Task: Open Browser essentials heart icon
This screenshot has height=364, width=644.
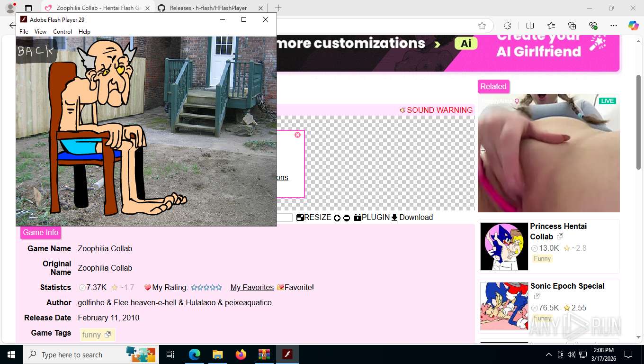Action: (x=593, y=26)
